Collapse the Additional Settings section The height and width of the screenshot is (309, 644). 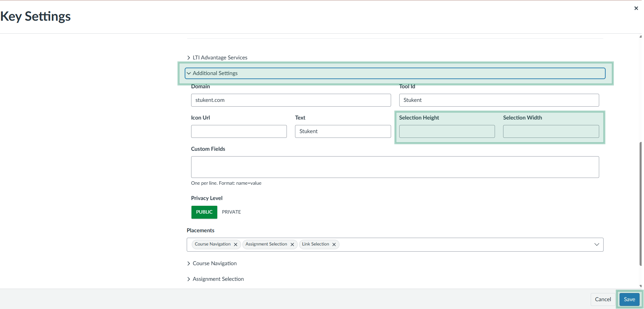pos(215,73)
